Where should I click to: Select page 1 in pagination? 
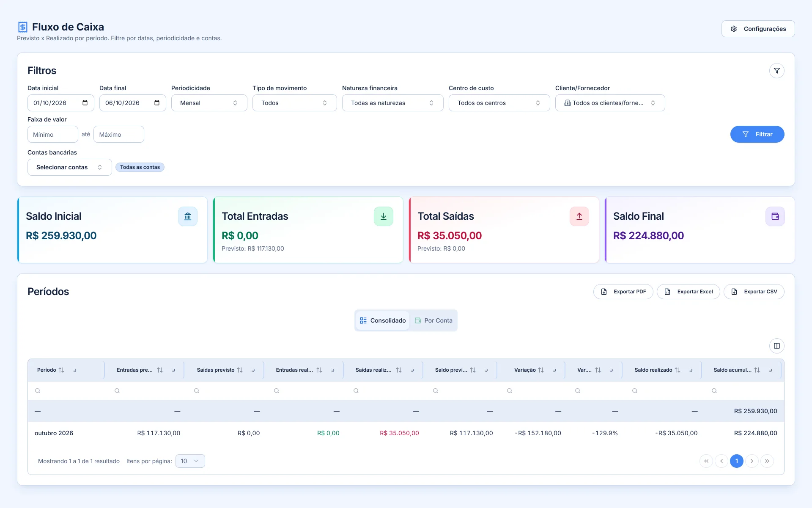point(736,461)
